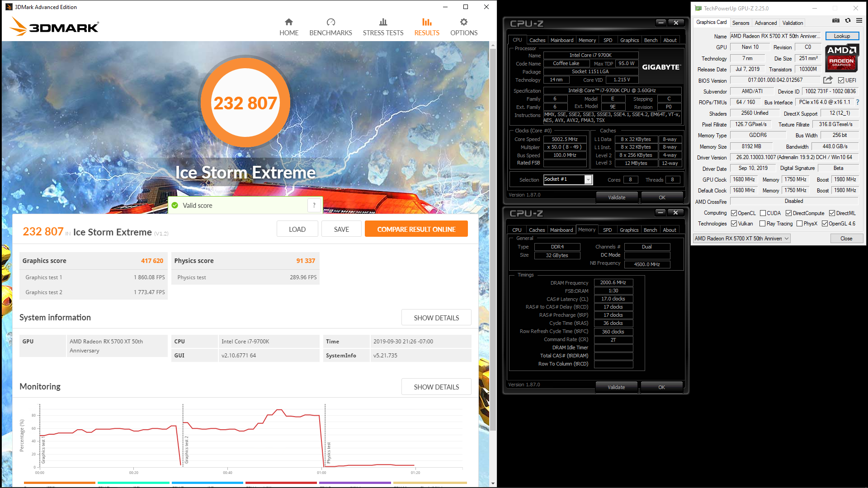
Task: Click GPU-Z refresh icon
Action: tap(848, 21)
